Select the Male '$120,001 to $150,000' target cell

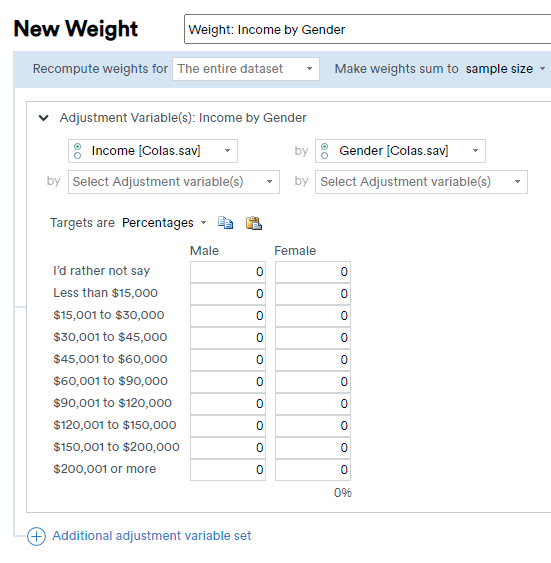228,426
